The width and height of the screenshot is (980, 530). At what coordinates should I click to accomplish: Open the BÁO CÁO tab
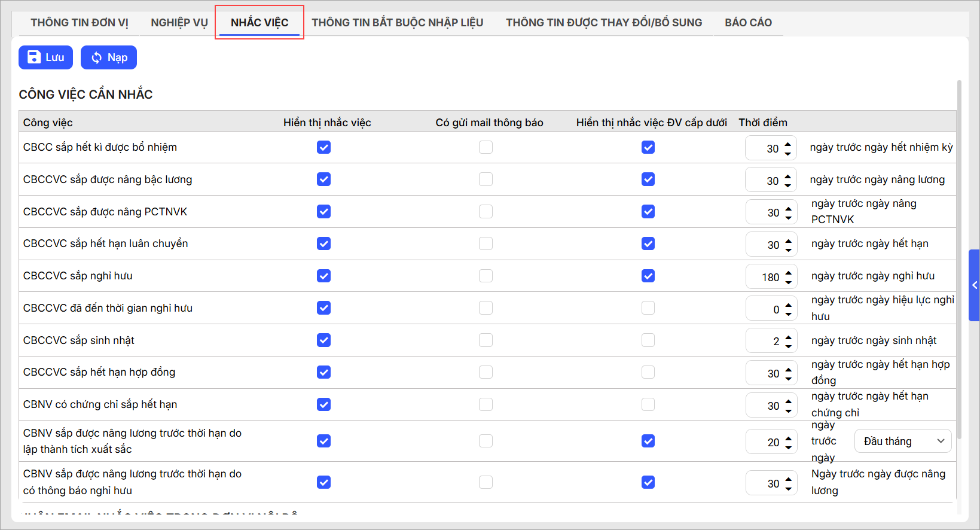[x=748, y=23]
